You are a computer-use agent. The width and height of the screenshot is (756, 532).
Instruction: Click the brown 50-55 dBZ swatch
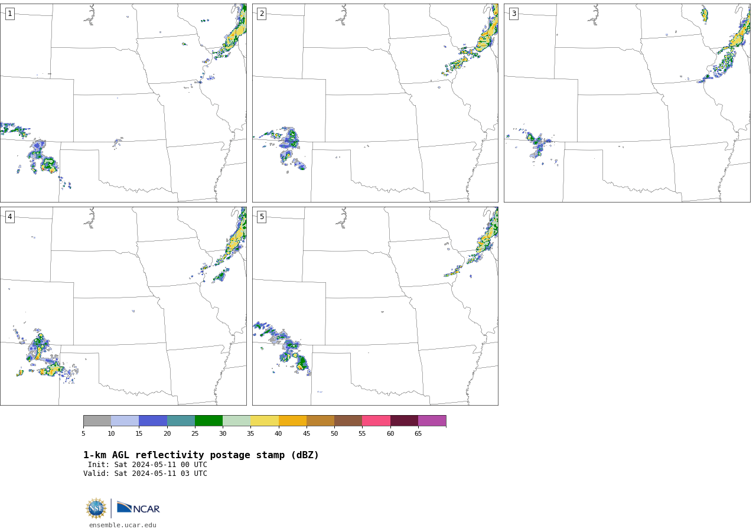[x=348, y=421]
